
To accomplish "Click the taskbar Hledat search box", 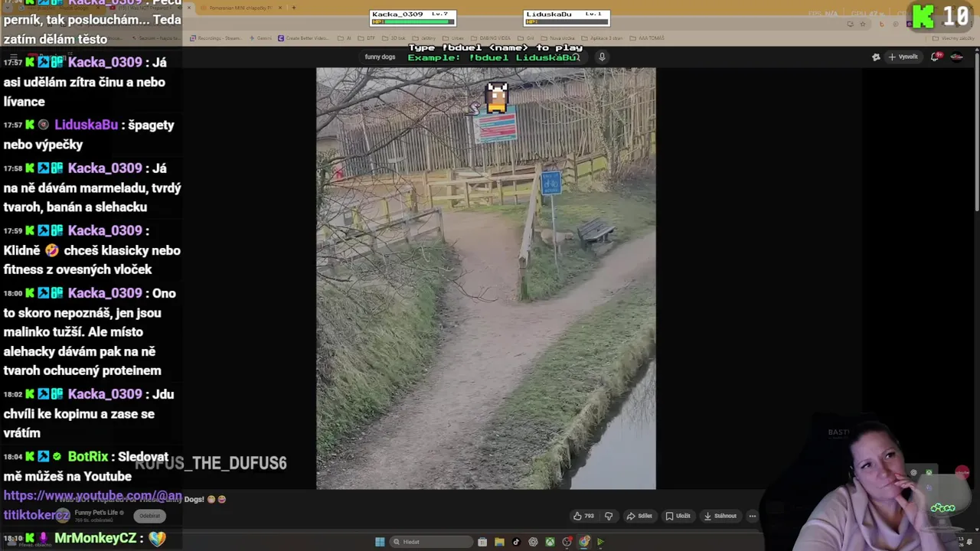I will pos(431,542).
